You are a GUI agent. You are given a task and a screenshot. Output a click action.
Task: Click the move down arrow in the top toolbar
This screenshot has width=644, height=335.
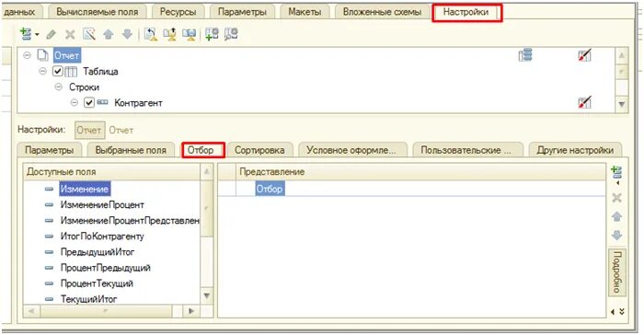point(127,34)
